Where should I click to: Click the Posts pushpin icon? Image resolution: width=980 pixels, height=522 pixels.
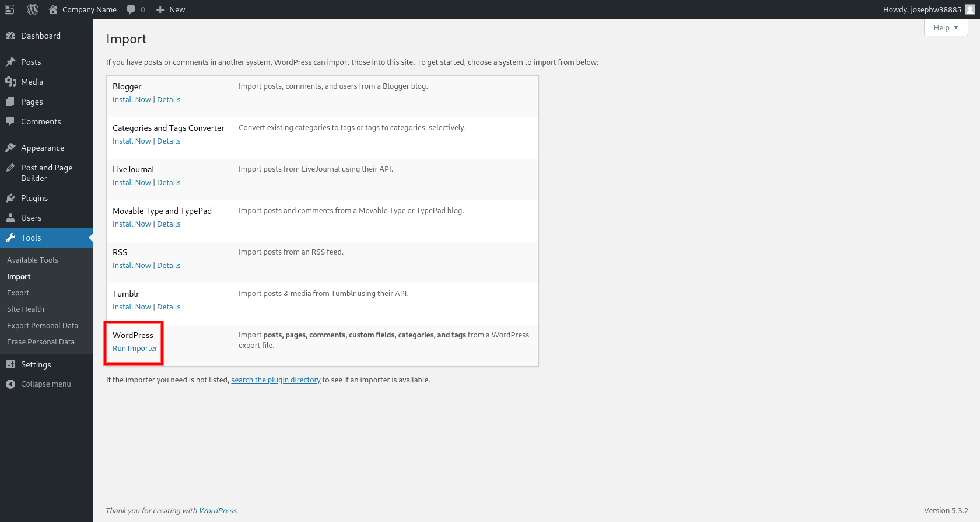(10, 62)
